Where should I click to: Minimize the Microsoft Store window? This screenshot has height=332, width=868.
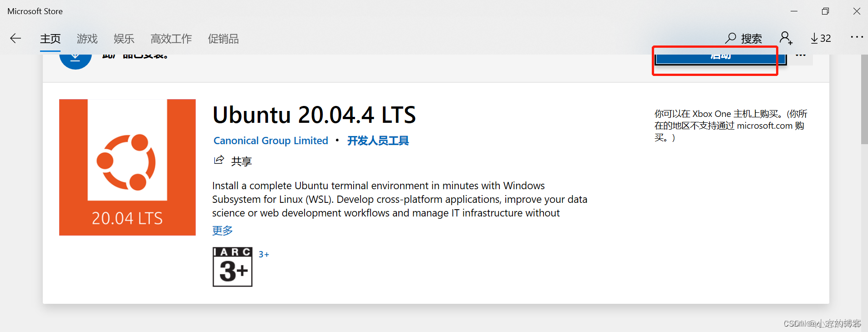coord(794,11)
